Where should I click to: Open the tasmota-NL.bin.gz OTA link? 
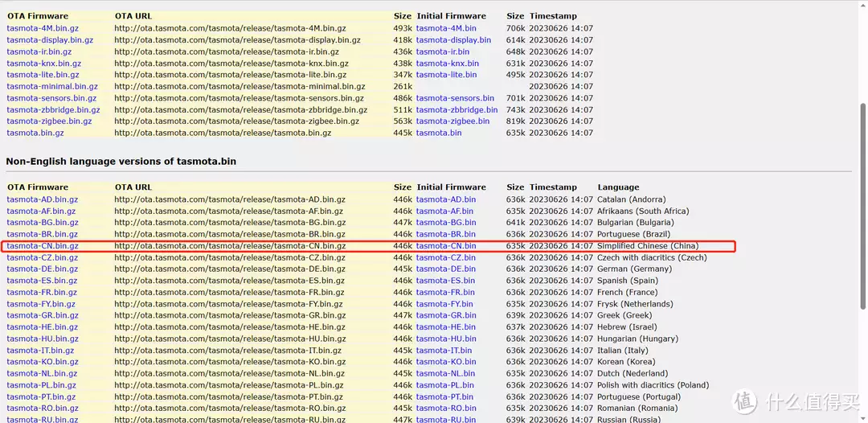click(42, 374)
